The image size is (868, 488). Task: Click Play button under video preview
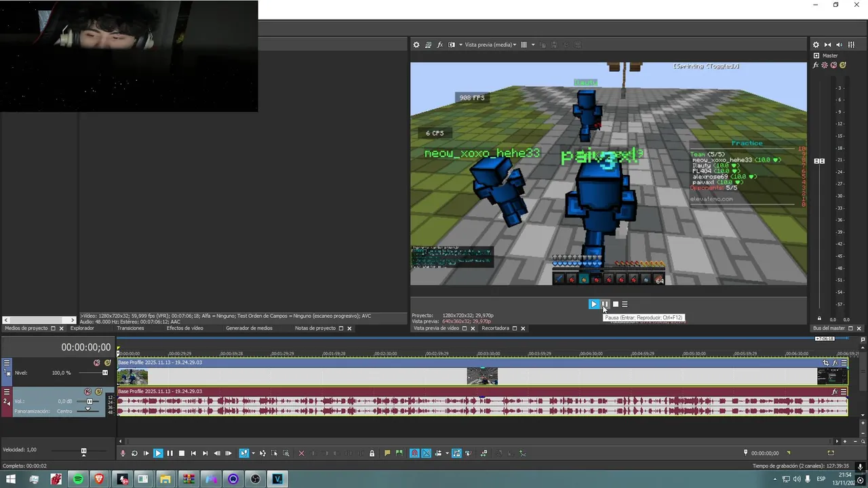(594, 304)
